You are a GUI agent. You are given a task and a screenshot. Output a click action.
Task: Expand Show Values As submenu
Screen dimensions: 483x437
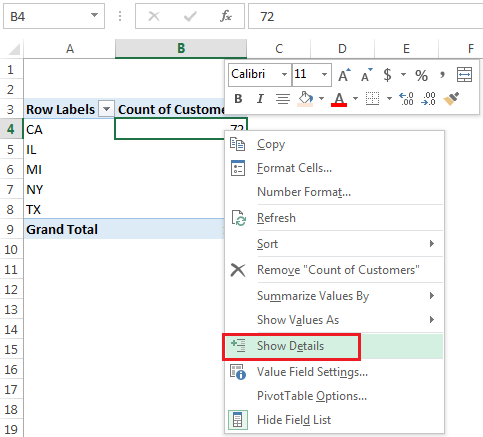pyautogui.click(x=334, y=320)
